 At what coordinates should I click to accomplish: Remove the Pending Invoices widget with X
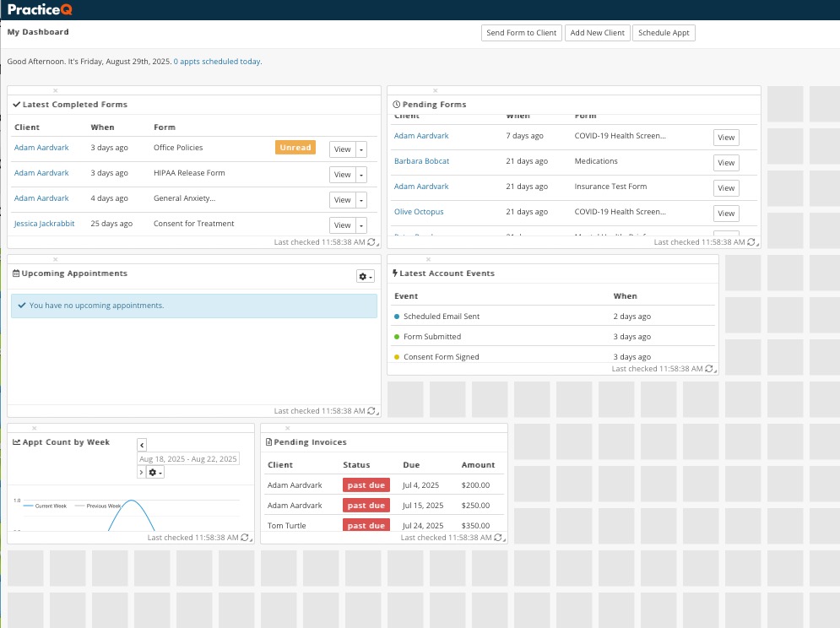[x=287, y=428]
